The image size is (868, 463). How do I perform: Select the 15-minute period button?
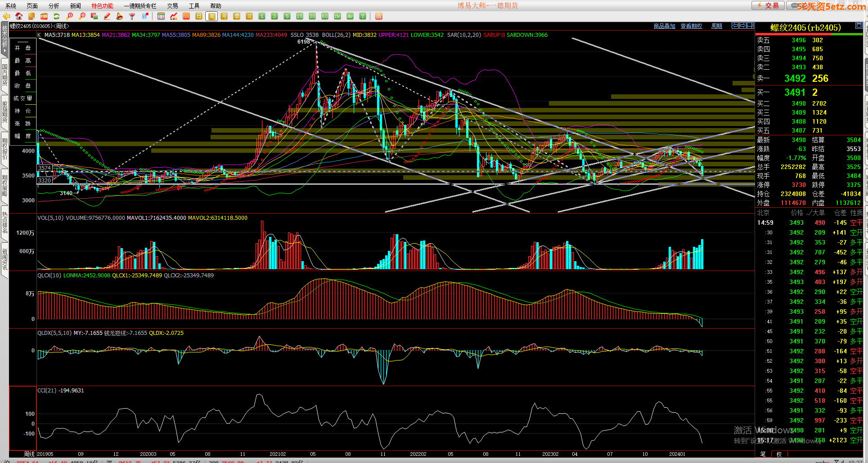tap(300, 16)
